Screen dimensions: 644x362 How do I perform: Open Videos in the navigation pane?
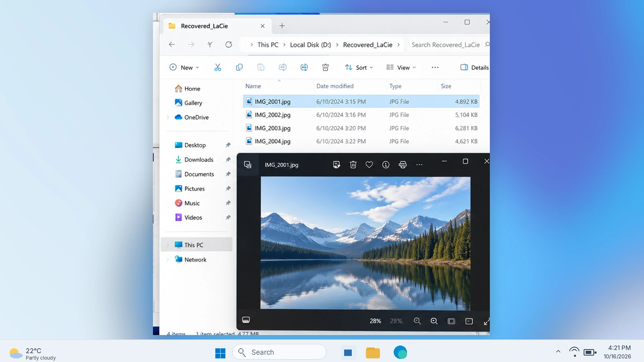point(188,218)
